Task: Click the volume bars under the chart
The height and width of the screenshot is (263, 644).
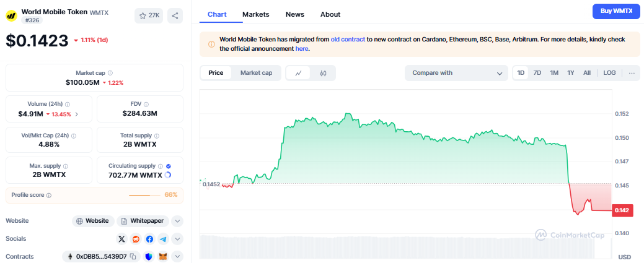Action: point(397,247)
